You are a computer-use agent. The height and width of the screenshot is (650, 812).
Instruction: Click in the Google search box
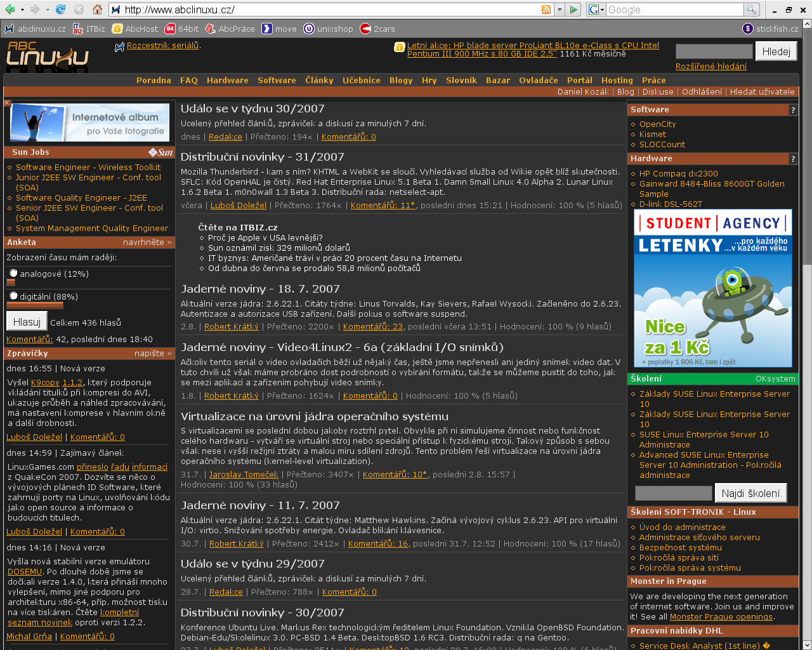(x=674, y=10)
